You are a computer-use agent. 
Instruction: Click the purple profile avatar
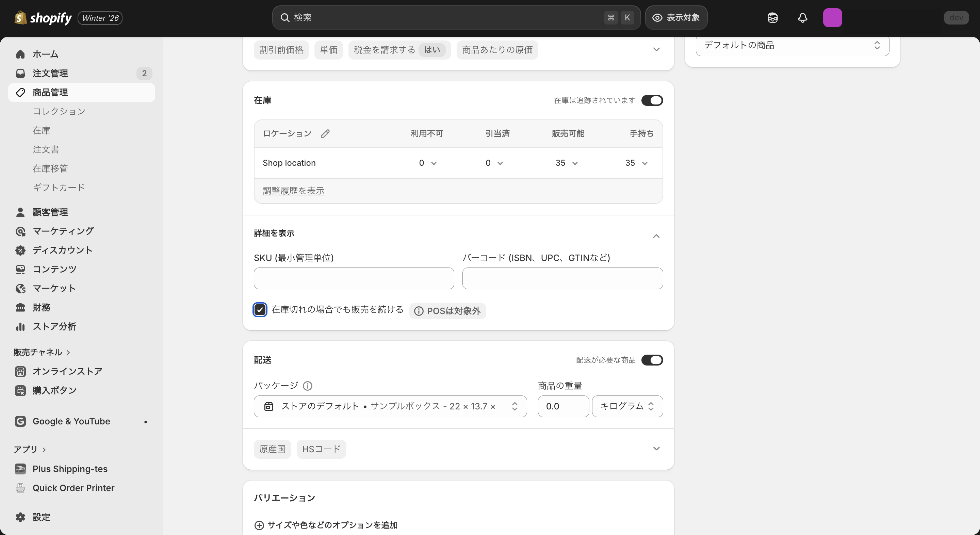coord(832,17)
